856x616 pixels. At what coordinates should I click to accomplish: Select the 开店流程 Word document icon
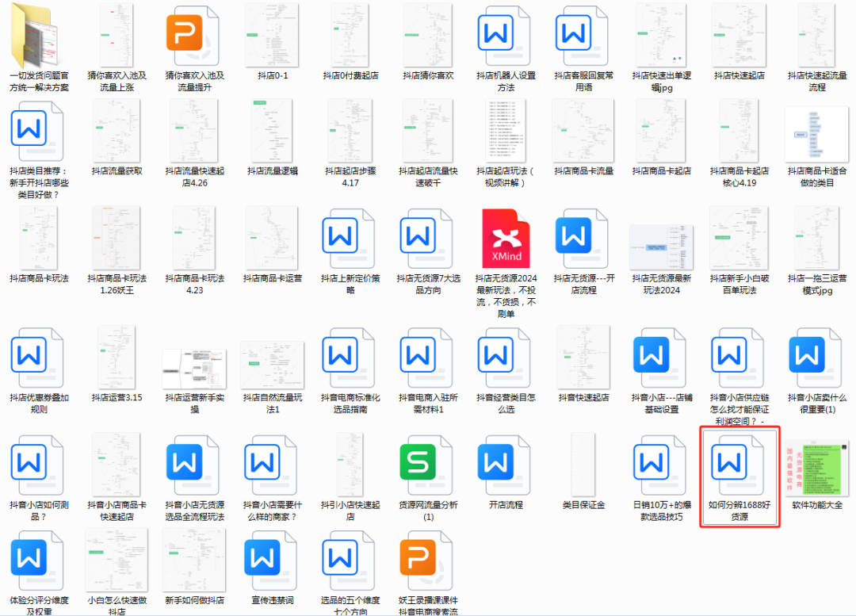point(504,465)
